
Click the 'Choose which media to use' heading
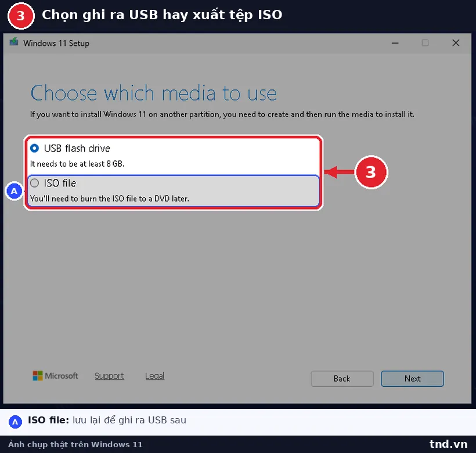pyautogui.click(x=154, y=93)
